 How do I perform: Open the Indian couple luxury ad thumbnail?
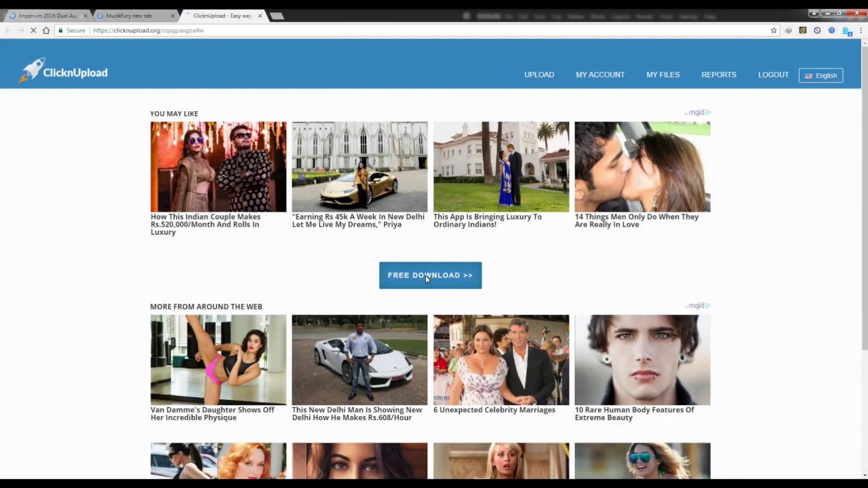tap(218, 167)
